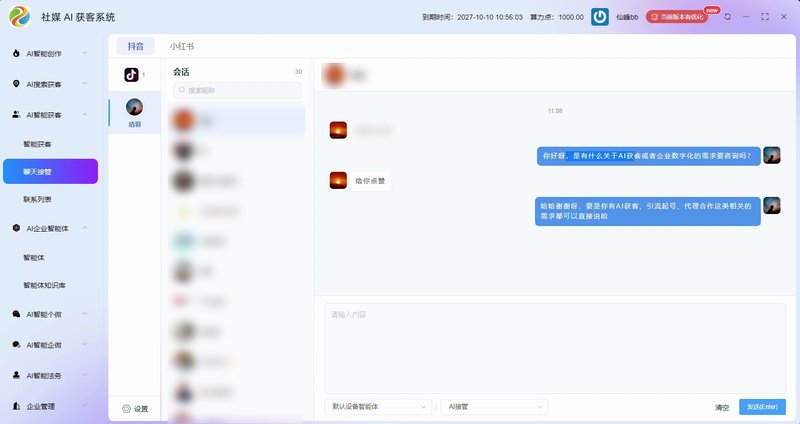Click the 搜索昵称 search field
800x424 pixels.
237,90
